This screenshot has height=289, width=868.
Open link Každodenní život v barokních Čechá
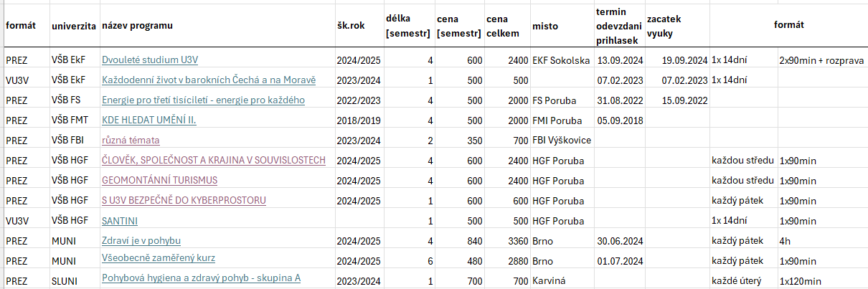point(209,80)
